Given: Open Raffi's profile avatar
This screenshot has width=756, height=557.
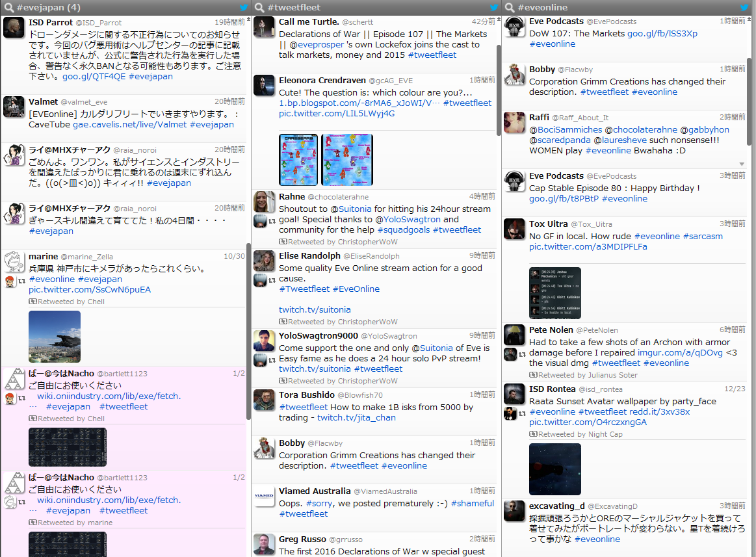Looking at the screenshot, I should point(514,122).
